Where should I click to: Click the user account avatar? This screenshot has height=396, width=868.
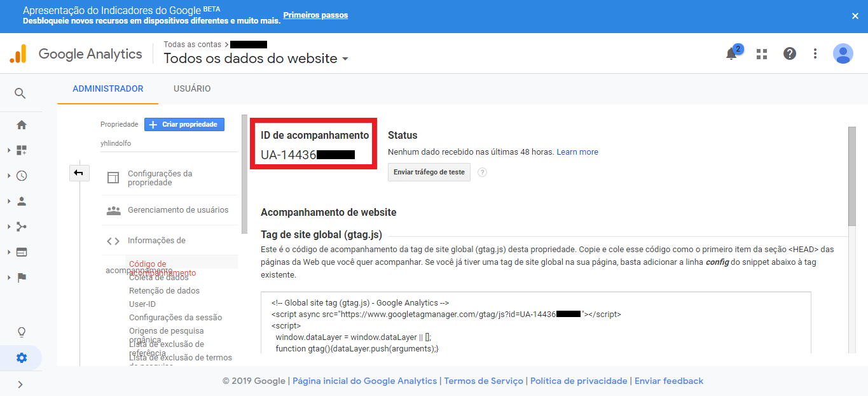843,54
